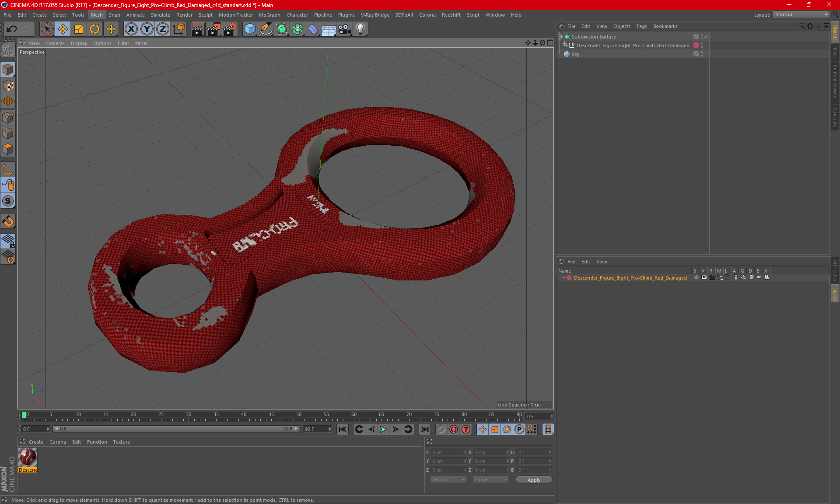Toggle the Z axis lock
The image size is (840, 504).
point(163,29)
